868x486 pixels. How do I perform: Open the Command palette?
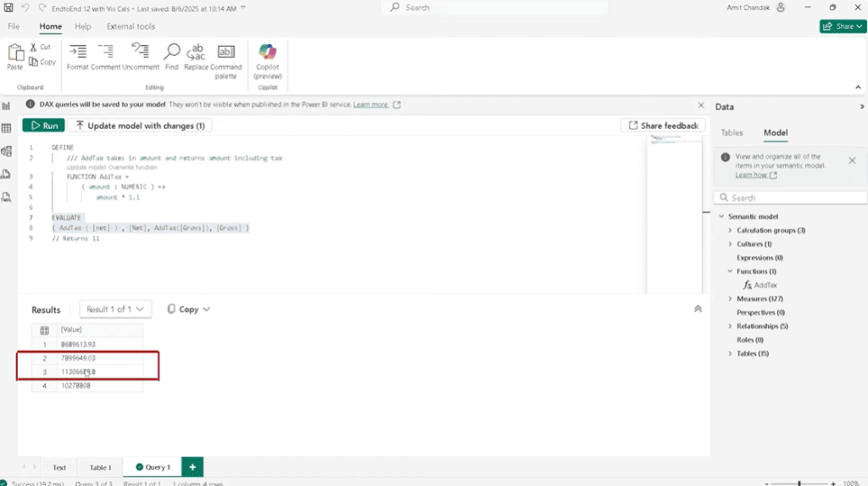(x=225, y=61)
